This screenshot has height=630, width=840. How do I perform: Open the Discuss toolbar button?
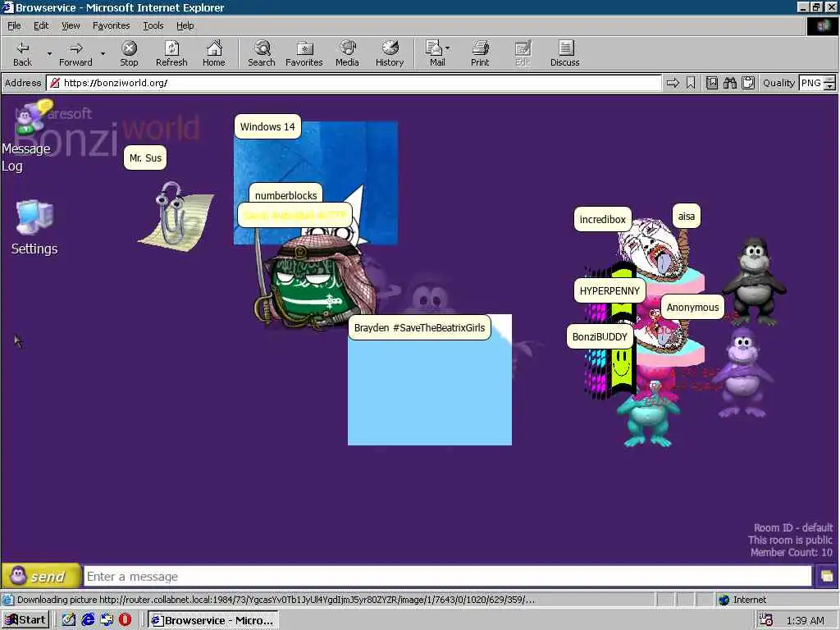click(x=564, y=53)
